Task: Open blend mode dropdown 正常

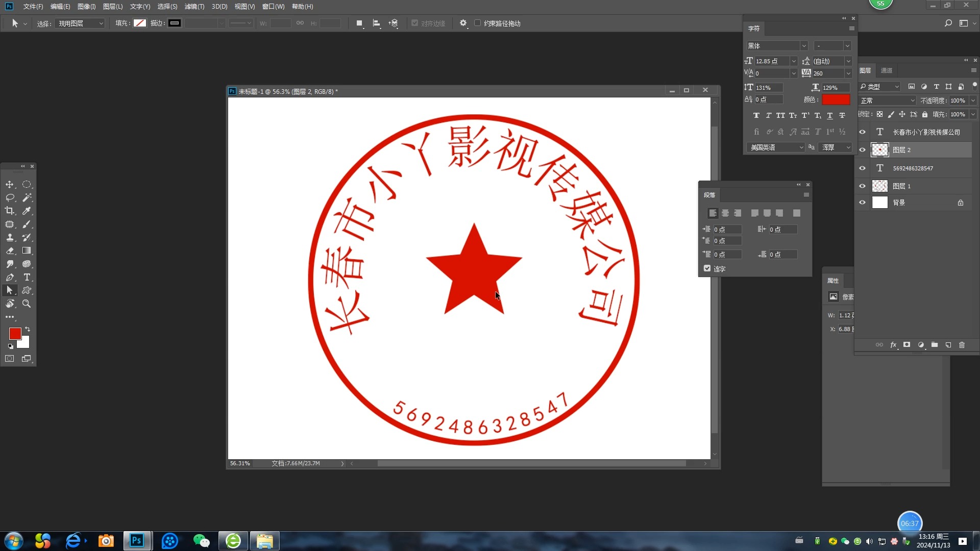Action: (888, 101)
